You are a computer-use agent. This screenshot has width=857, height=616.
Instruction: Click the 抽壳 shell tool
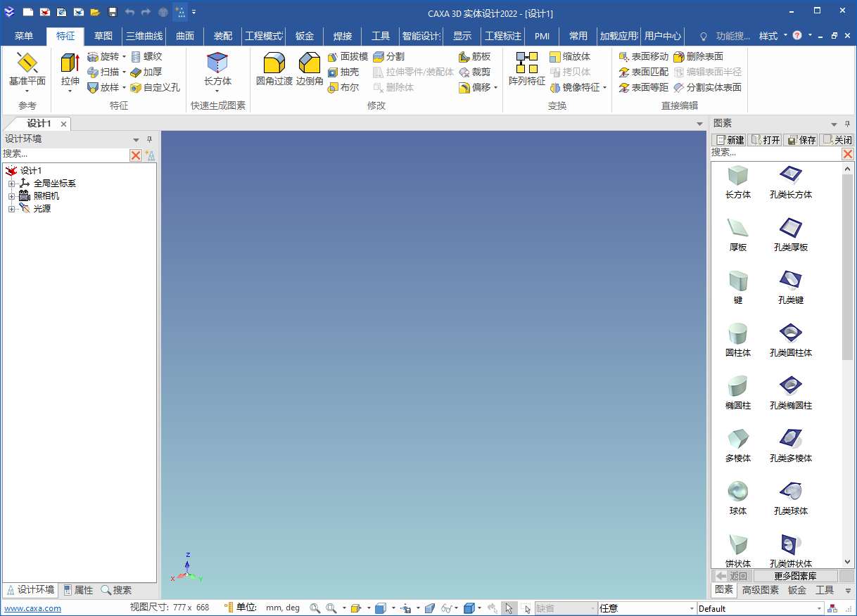pyautogui.click(x=343, y=72)
